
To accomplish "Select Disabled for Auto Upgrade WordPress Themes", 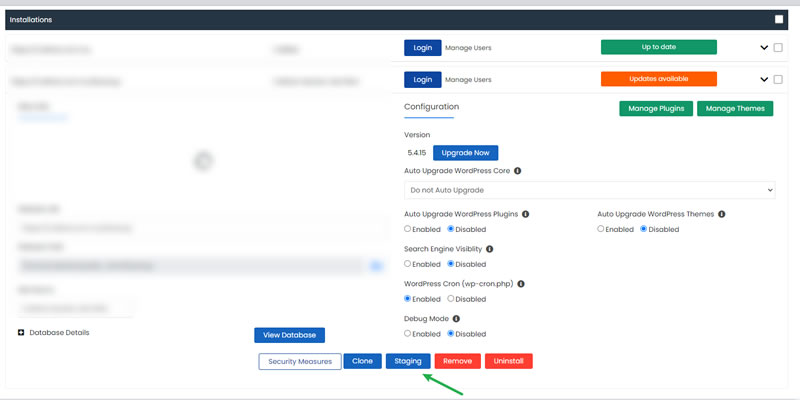I will 643,229.
